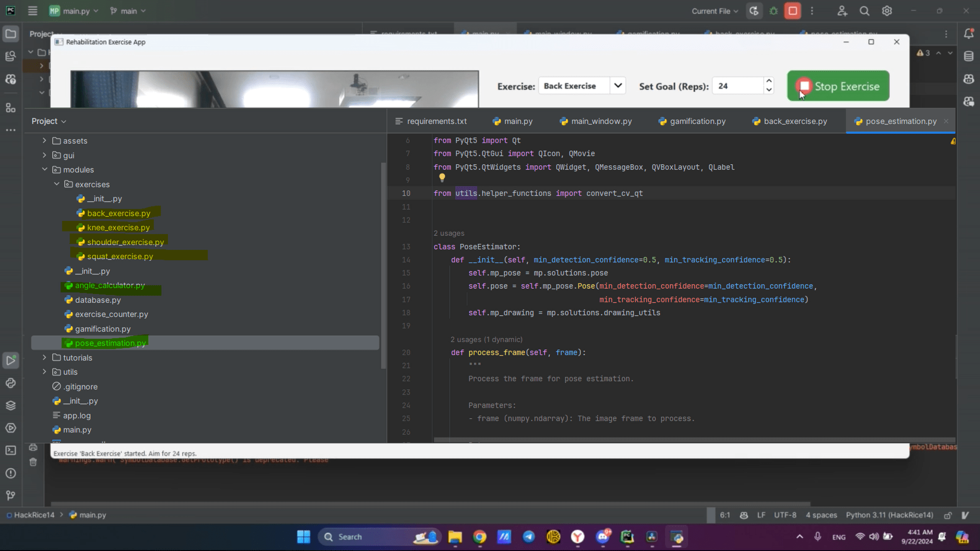
Task: Collapse the modules folder
Action: (44, 169)
